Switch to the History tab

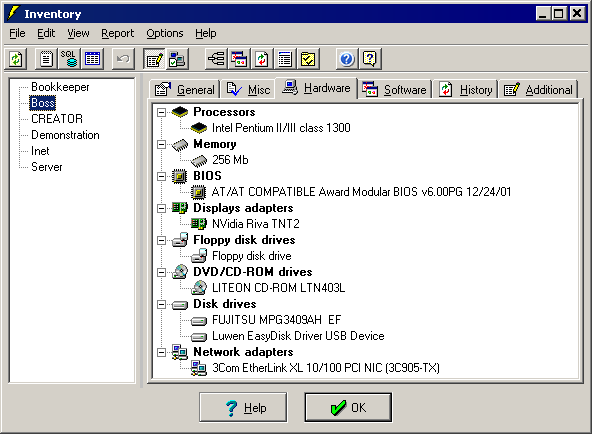465,90
